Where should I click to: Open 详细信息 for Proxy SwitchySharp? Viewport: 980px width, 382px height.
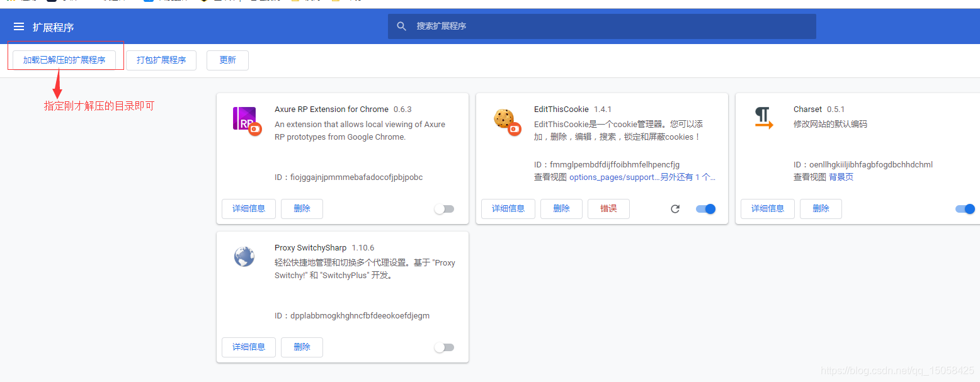(249, 347)
